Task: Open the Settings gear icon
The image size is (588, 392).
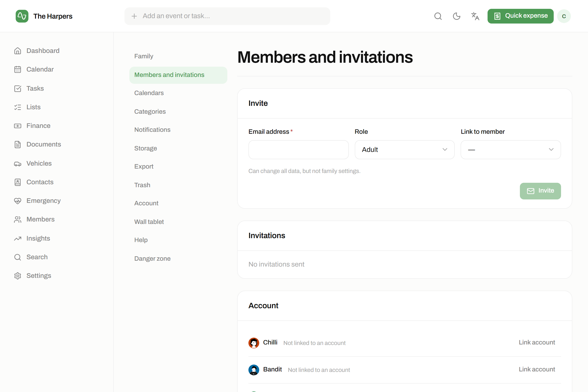Action: click(x=17, y=276)
